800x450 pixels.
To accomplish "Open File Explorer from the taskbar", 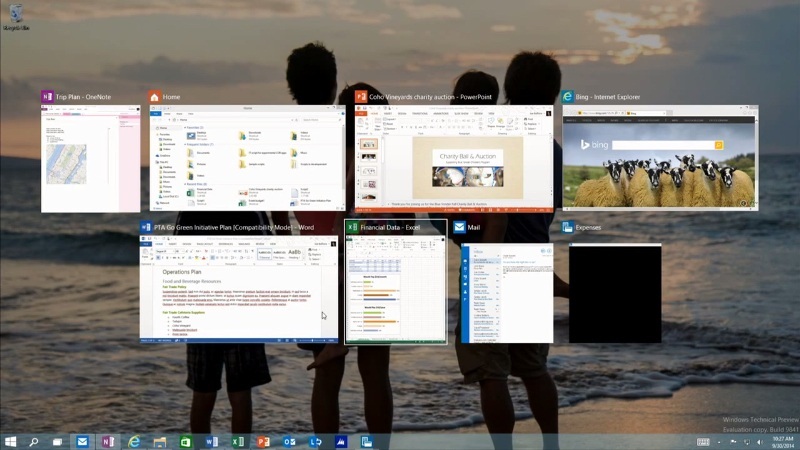I will (x=160, y=441).
